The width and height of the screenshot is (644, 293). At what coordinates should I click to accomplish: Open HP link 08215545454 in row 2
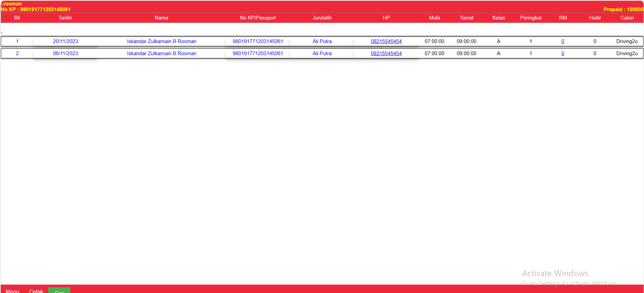386,53
